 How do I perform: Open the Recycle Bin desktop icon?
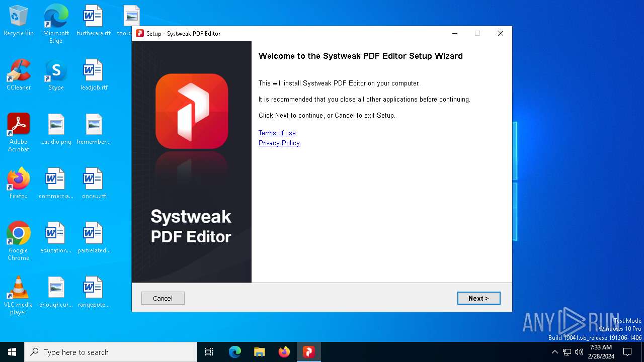(19, 21)
